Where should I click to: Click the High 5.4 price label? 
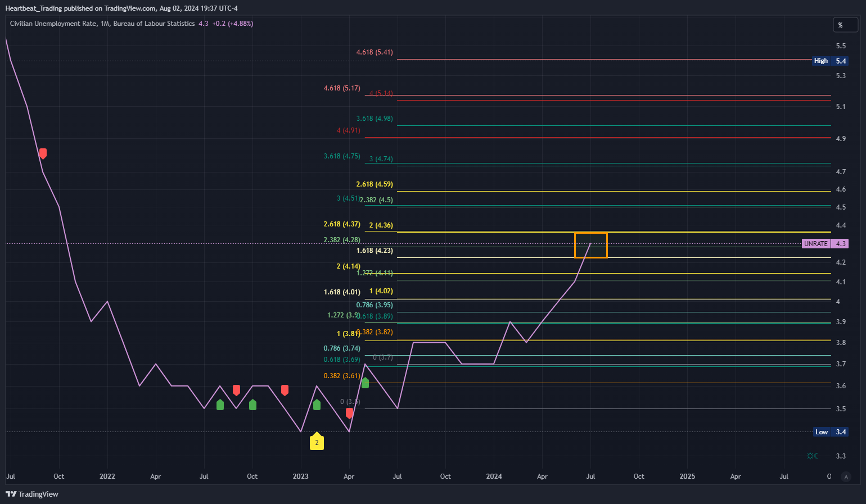pyautogui.click(x=831, y=61)
